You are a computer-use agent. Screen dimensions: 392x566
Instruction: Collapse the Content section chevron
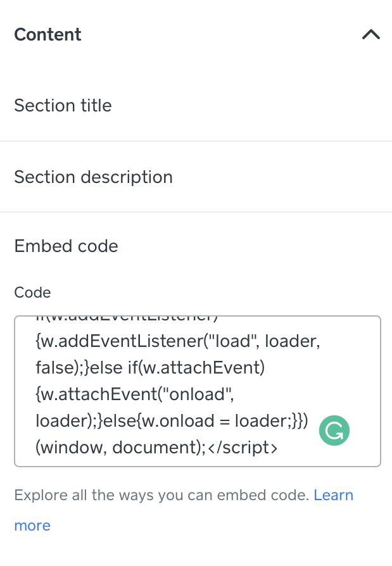370,35
